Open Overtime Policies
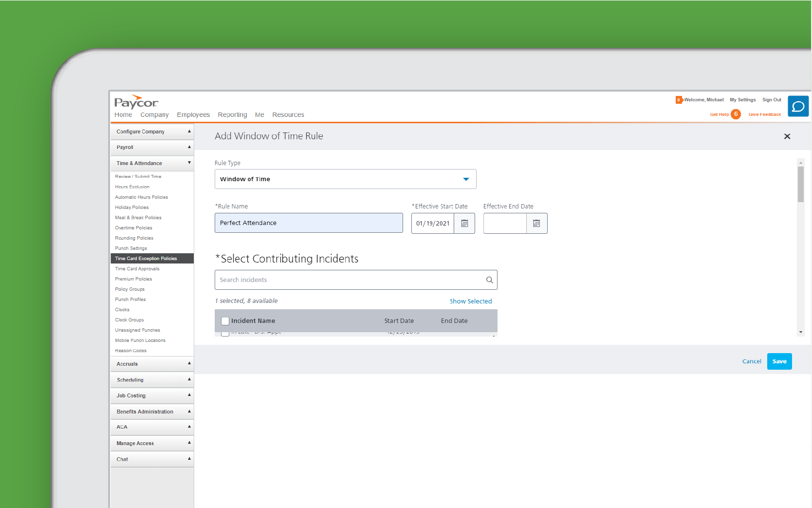This screenshot has width=812, height=508. click(133, 228)
